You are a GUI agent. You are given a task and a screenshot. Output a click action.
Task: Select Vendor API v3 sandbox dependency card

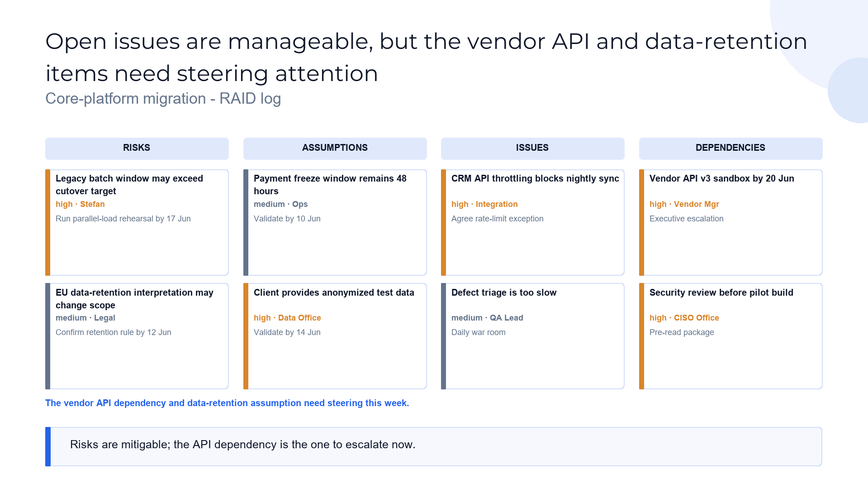point(730,222)
